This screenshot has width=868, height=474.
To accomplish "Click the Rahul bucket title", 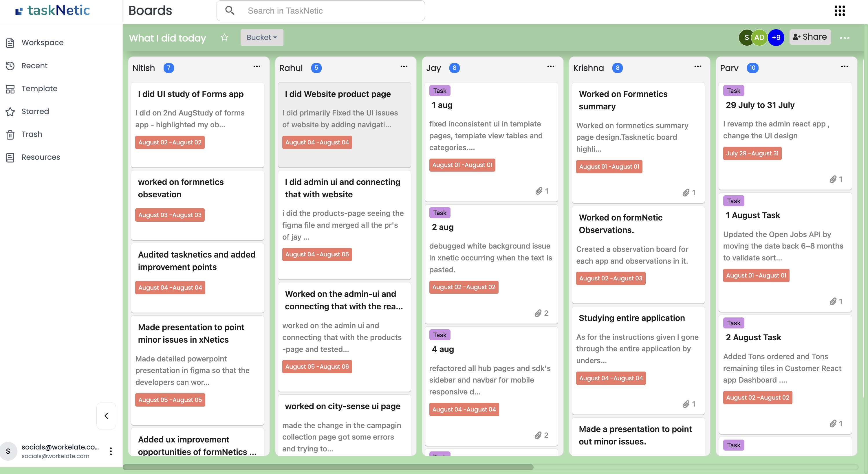I will [x=291, y=68].
